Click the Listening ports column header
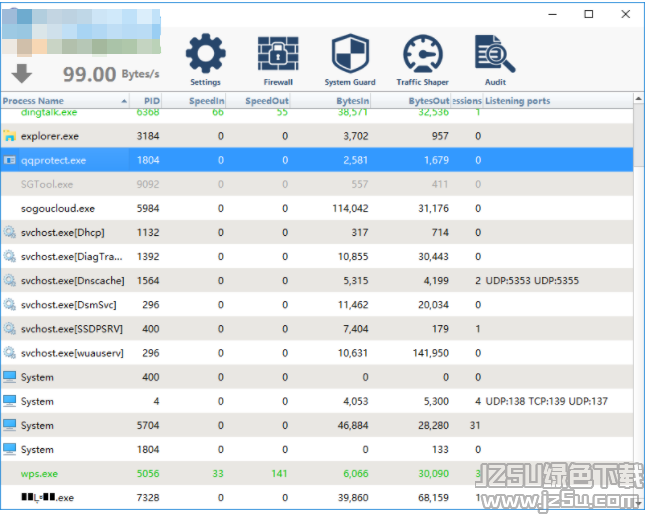This screenshot has width=645, height=514. pyautogui.click(x=518, y=101)
